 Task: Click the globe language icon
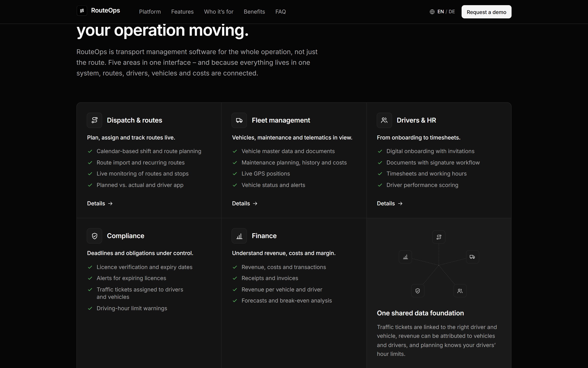pos(432,12)
